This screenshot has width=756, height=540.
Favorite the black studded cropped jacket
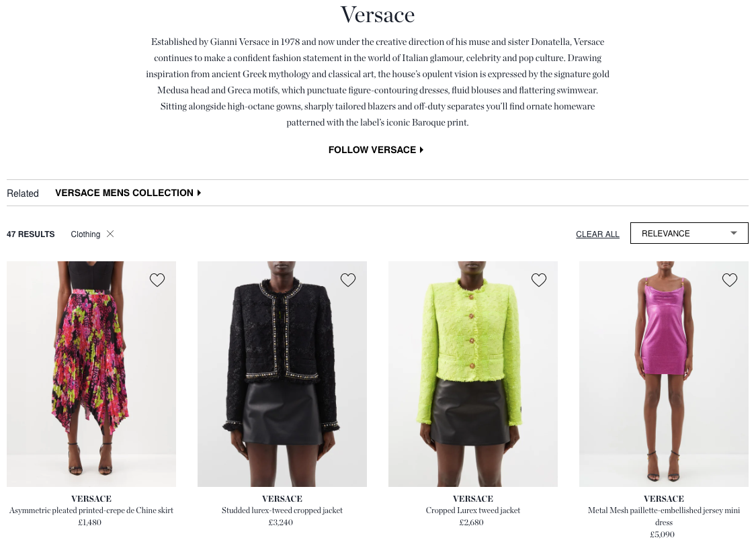[348, 280]
